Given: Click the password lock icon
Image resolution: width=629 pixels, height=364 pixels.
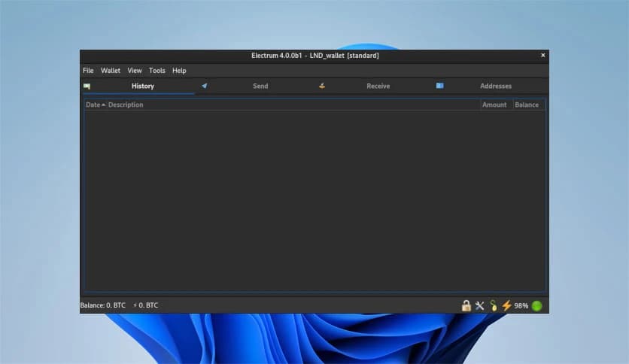Looking at the screenshot, I should point(466,306).
